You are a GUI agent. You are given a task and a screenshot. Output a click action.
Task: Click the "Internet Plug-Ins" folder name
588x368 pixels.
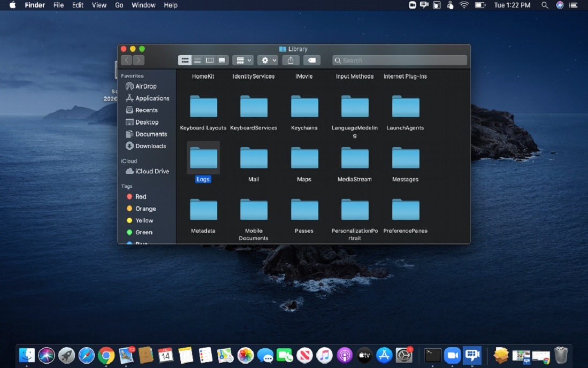click(405, 76)
